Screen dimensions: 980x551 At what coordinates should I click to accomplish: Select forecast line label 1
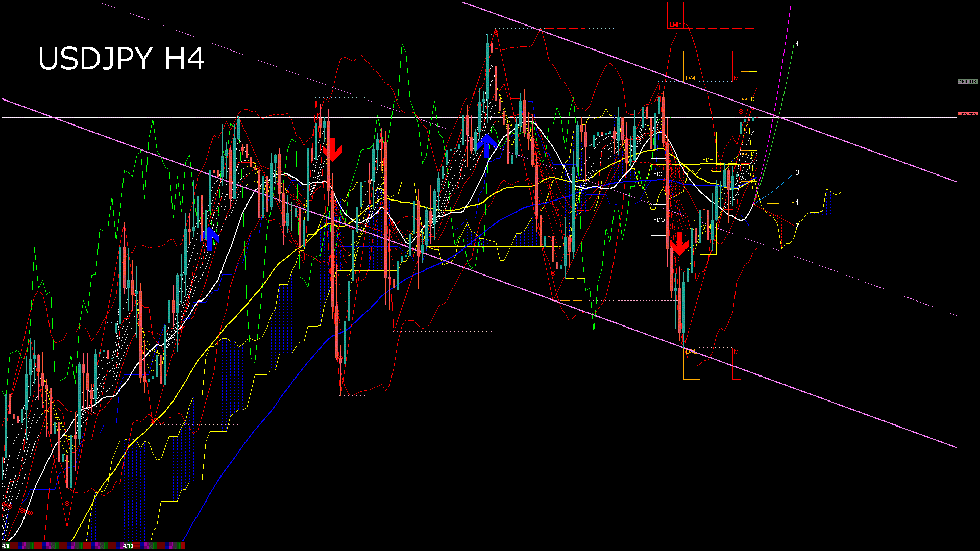tap(797, 203)
